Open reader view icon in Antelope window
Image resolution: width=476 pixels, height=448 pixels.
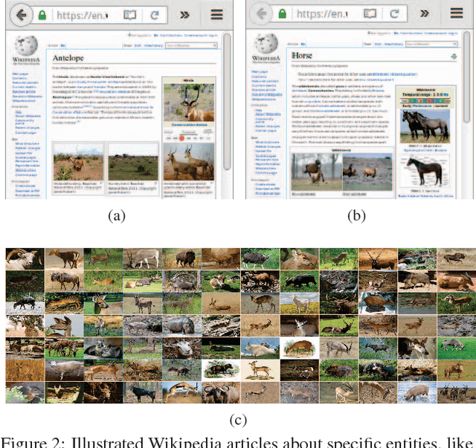130,15
